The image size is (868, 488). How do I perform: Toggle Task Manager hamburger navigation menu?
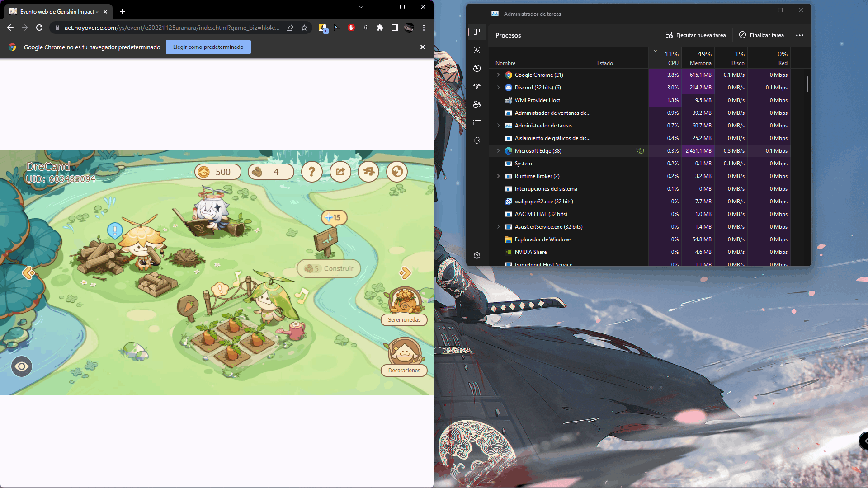point(477,14)
